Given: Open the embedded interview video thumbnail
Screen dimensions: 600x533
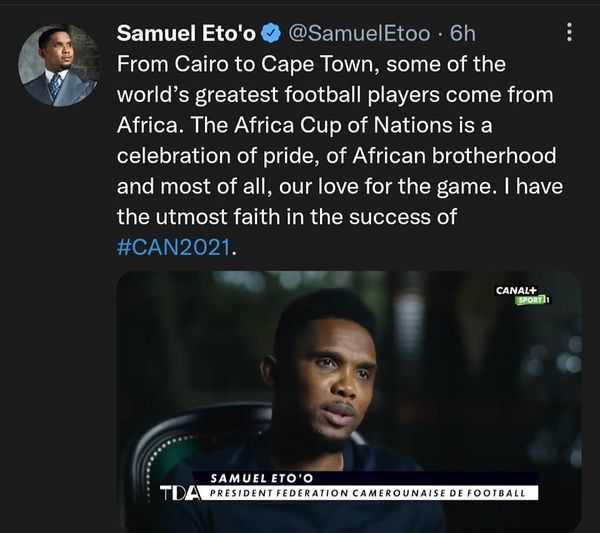Looking at the screenshot, I should point(349,400).
